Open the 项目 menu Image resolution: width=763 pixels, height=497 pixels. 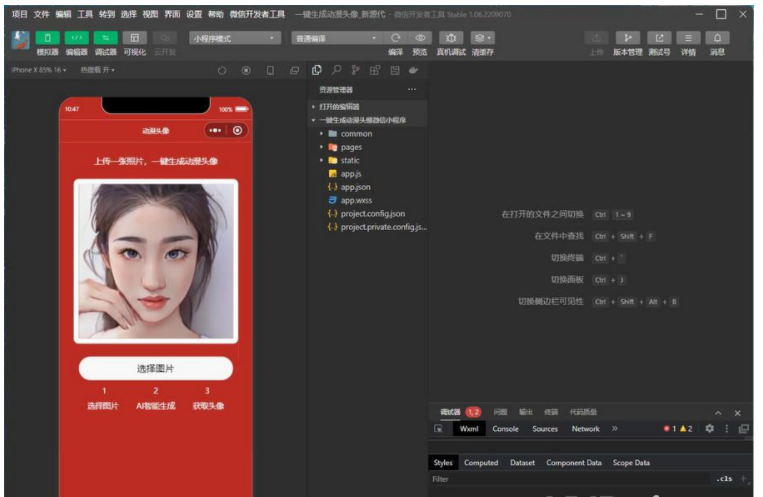[x=19, y=14]
